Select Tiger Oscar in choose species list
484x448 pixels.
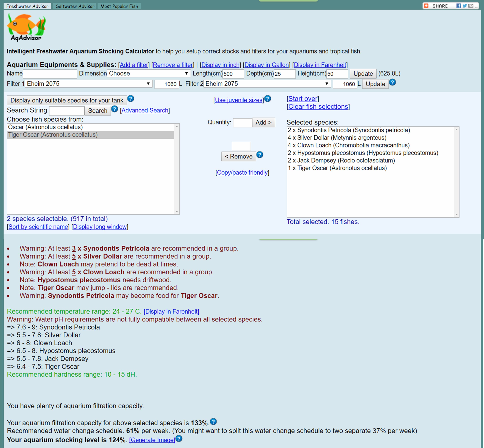[x=91, y=135]
